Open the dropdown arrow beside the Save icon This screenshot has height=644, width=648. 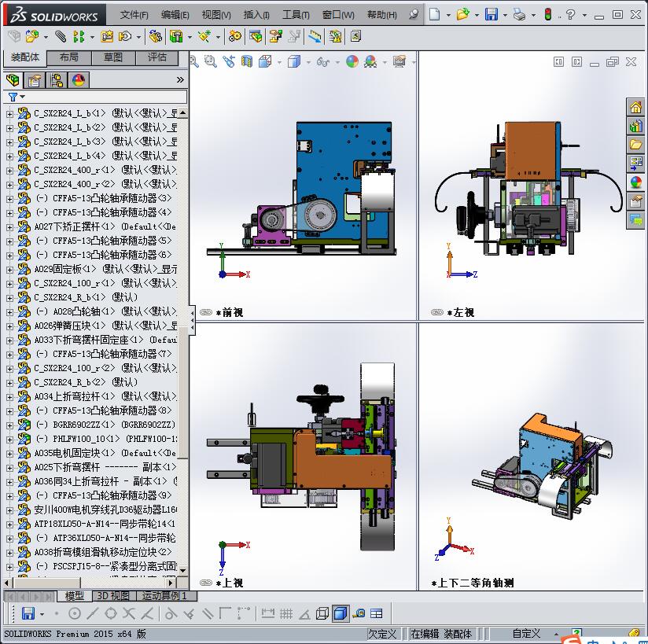point(505,15)
